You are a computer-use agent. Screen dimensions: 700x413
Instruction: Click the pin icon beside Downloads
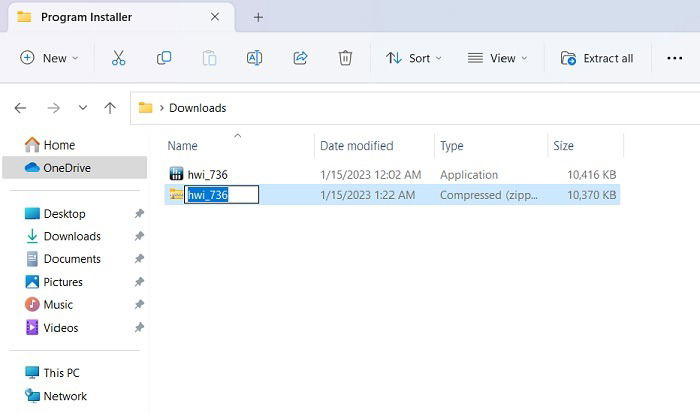[x=139, y=236]
